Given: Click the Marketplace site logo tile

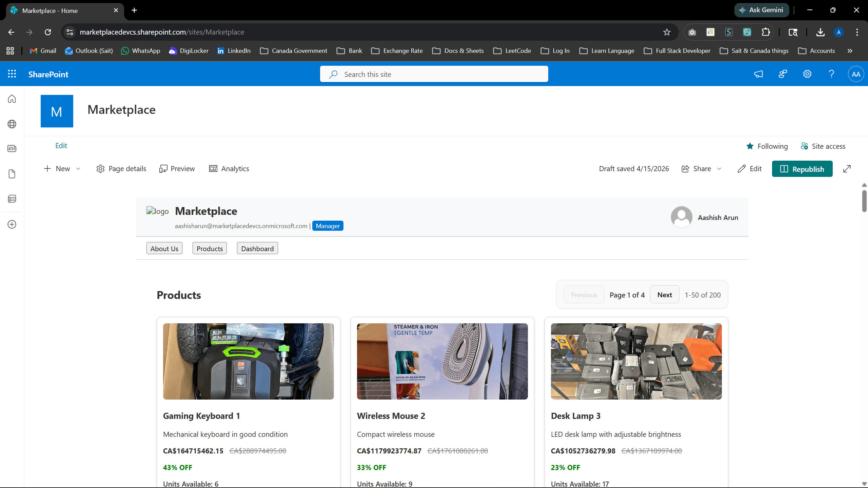Looking at the screenshot, I should (57, 111).
